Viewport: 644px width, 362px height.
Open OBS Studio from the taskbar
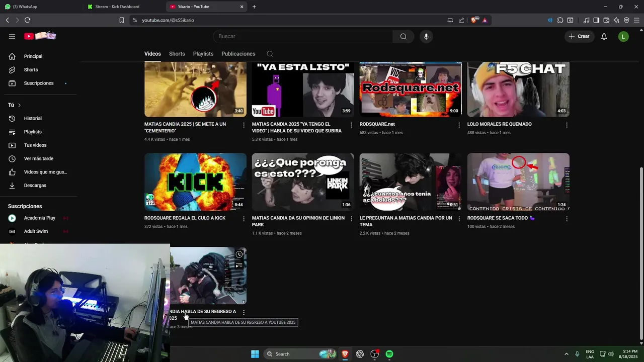[x=375, y=354]
